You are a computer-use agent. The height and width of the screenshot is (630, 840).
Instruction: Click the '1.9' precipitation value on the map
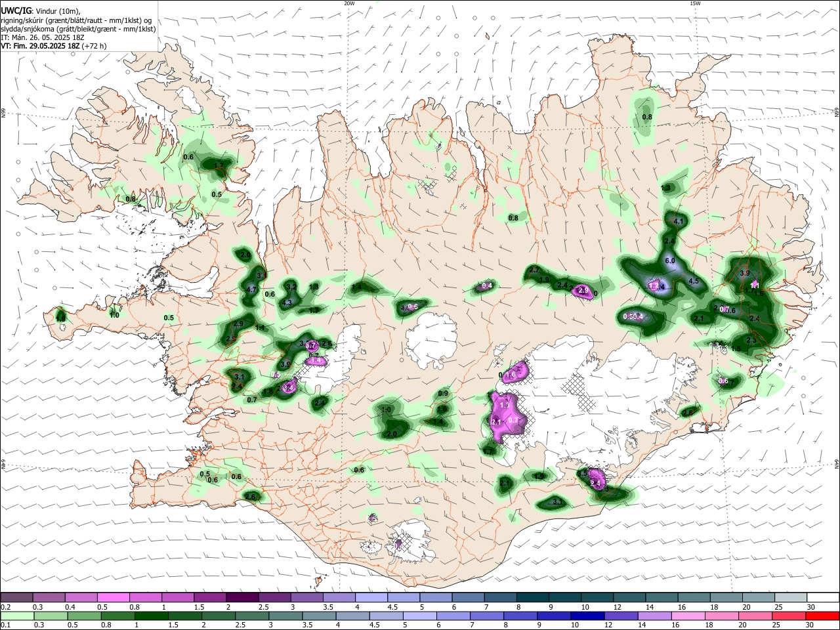(544, 280)
